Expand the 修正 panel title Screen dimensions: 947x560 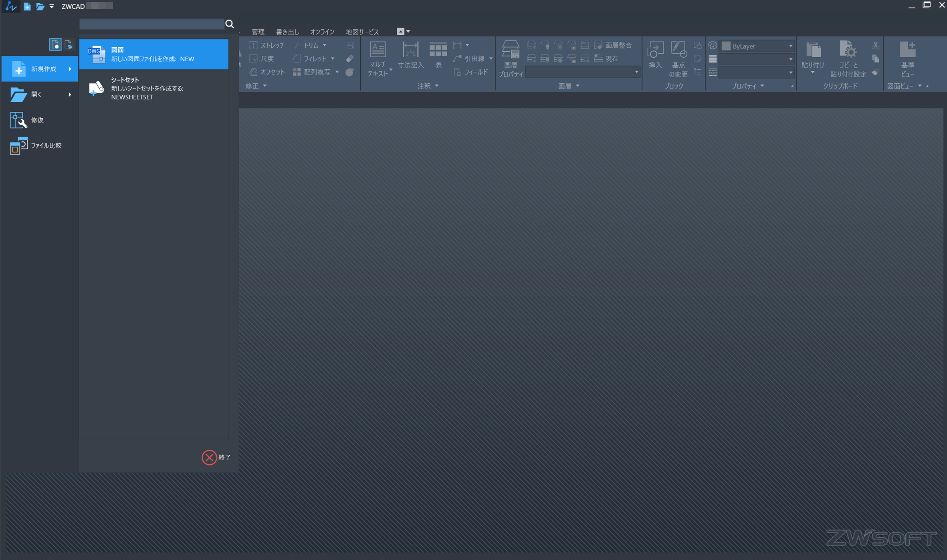tap(256, 86)
